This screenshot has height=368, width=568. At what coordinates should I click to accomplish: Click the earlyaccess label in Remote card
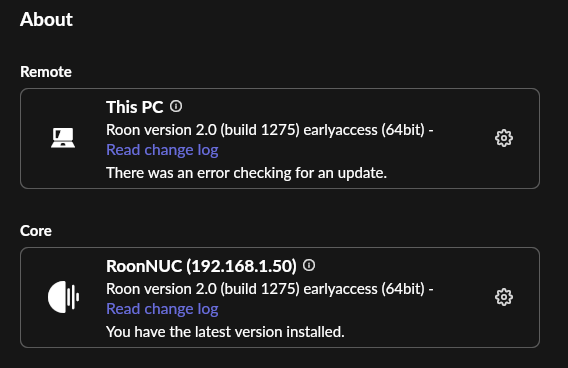click(340, 130)
